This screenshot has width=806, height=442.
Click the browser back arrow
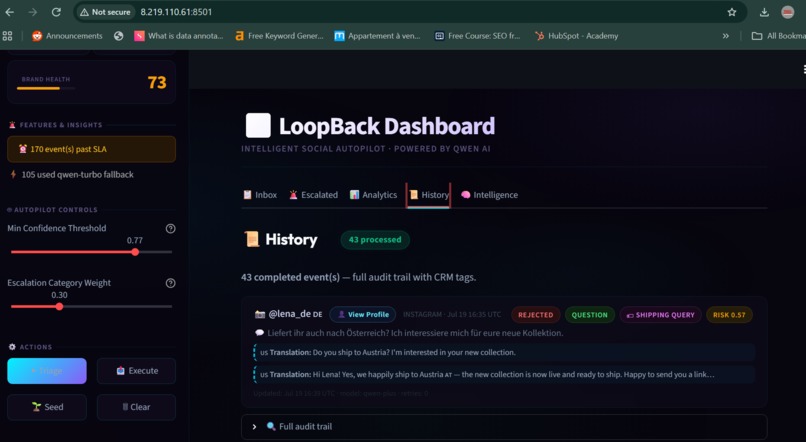coord(10,12)
